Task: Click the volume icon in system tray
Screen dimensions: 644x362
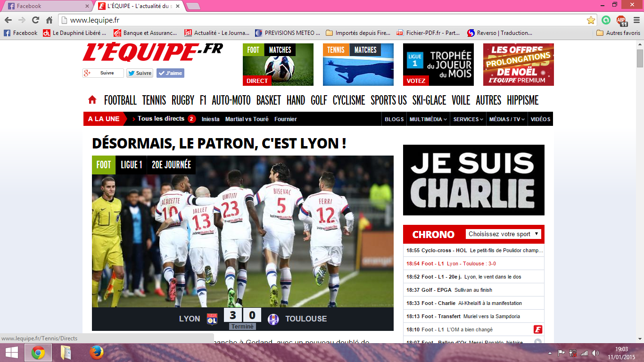Action: point(595,353)
